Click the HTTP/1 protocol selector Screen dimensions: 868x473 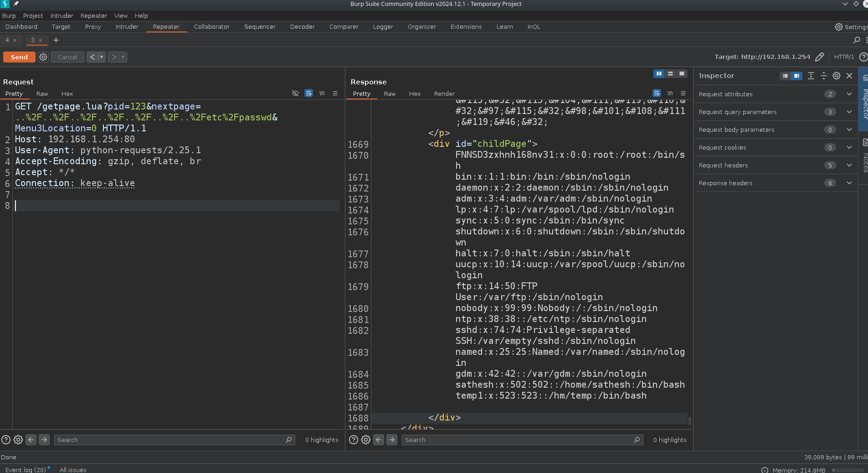click(844, 57)
